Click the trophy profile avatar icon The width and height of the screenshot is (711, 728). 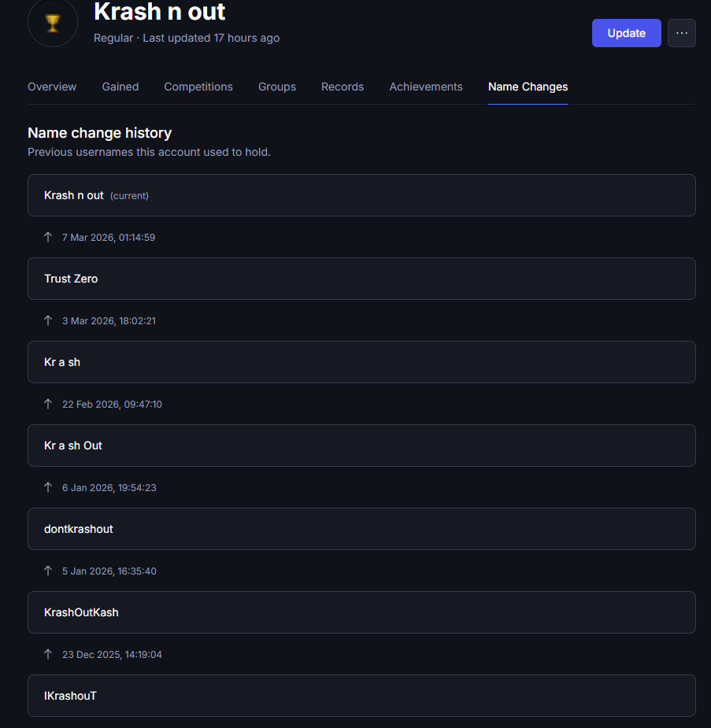[53, 22]
